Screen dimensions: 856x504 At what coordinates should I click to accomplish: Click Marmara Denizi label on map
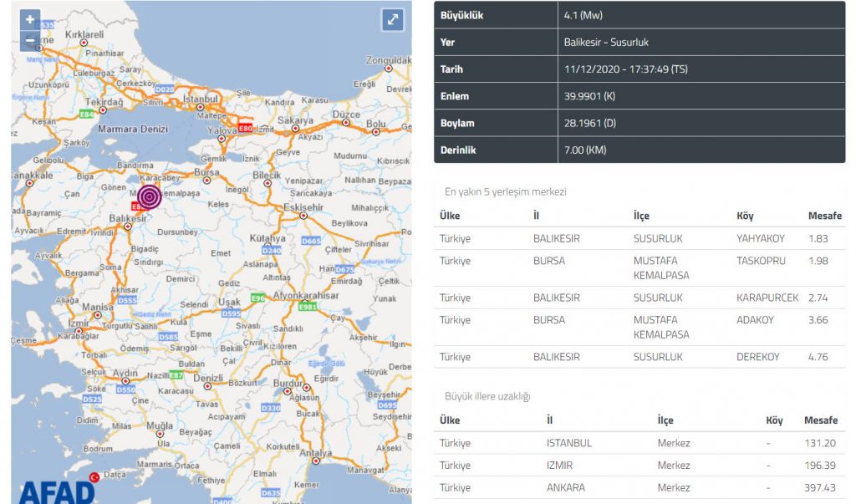pos(133,129)
